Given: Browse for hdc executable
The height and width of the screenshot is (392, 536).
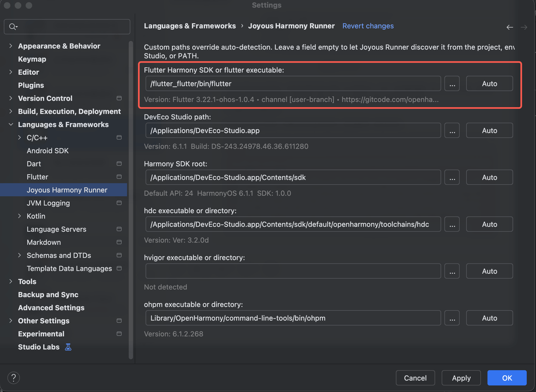Looking at the screenshot, I should (452, 224).
